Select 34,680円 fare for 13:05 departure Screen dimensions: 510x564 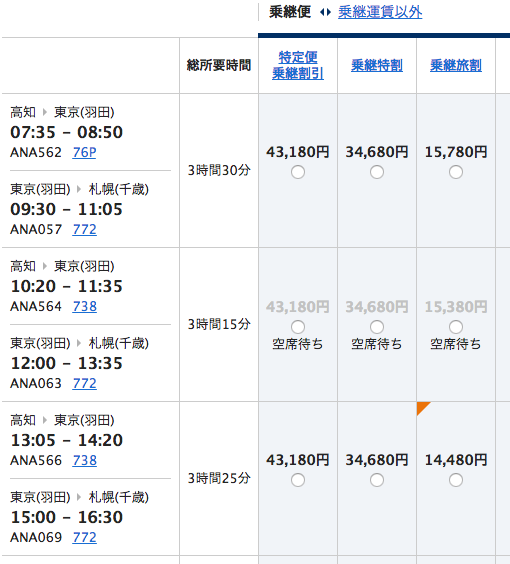pos(377,480)
